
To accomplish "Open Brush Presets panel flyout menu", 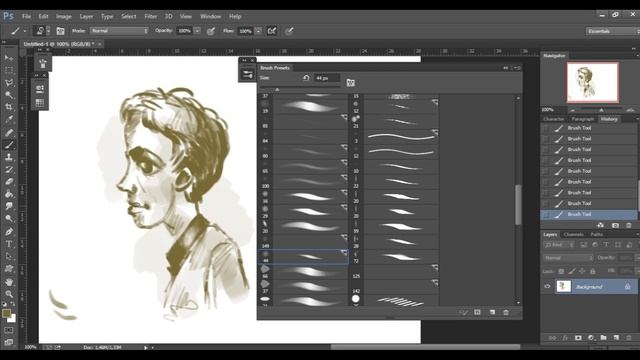I will coord(518,68).
